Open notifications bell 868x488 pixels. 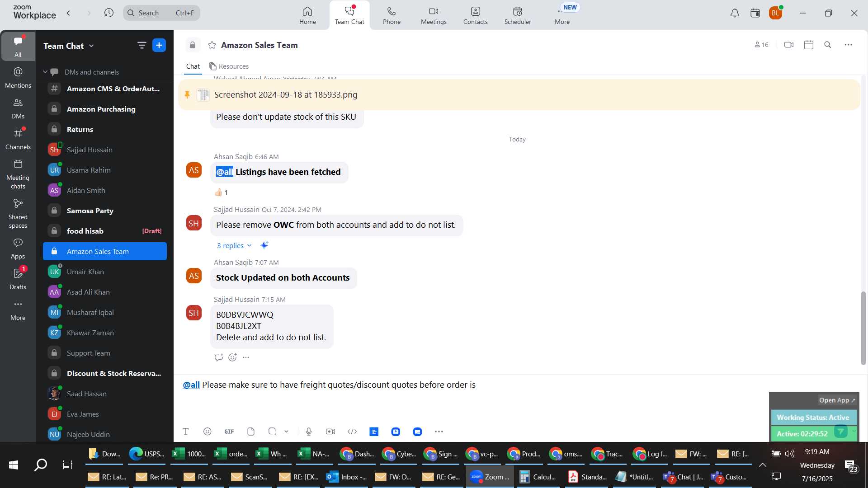pos(735,13)
